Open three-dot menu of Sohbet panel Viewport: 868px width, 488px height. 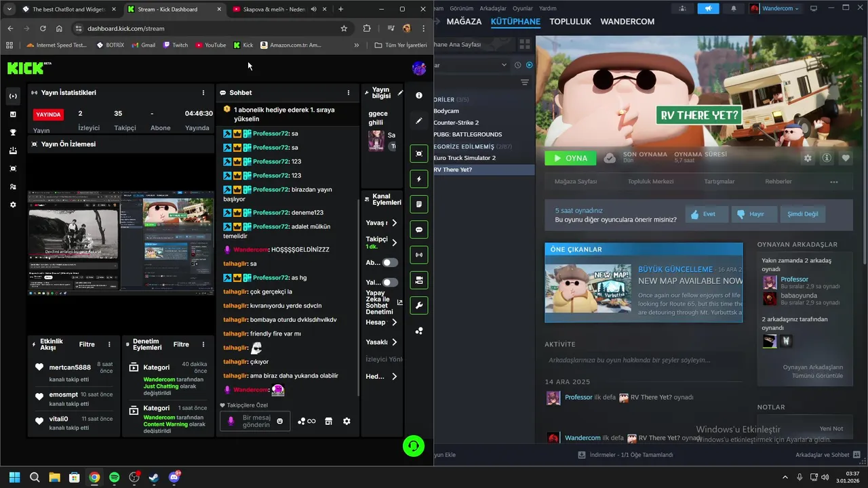pos(349,93)
